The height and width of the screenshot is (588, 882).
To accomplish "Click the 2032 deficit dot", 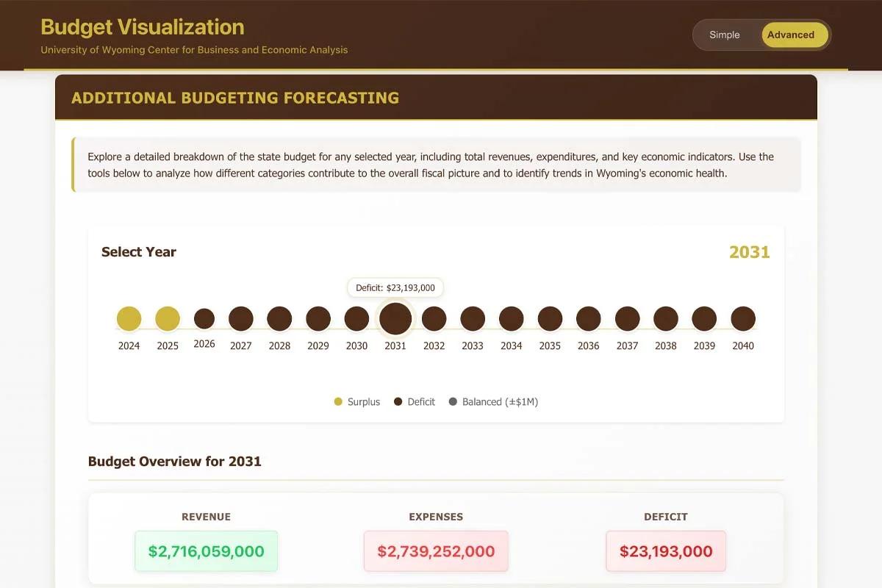I will [434, 318].
